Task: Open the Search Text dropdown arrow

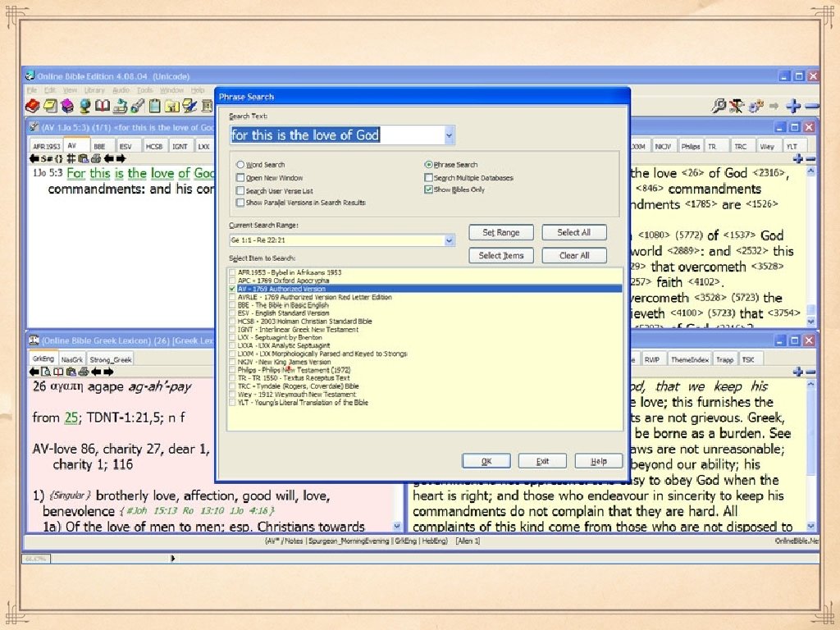Action: coord(449,135)
